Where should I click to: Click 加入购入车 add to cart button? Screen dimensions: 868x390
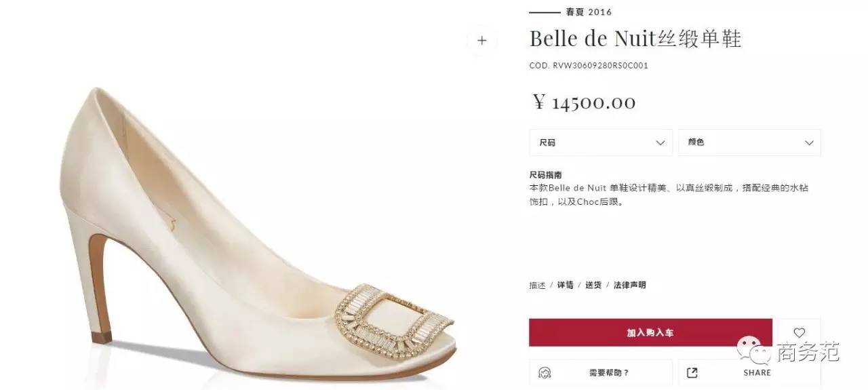tap(650, 333)
